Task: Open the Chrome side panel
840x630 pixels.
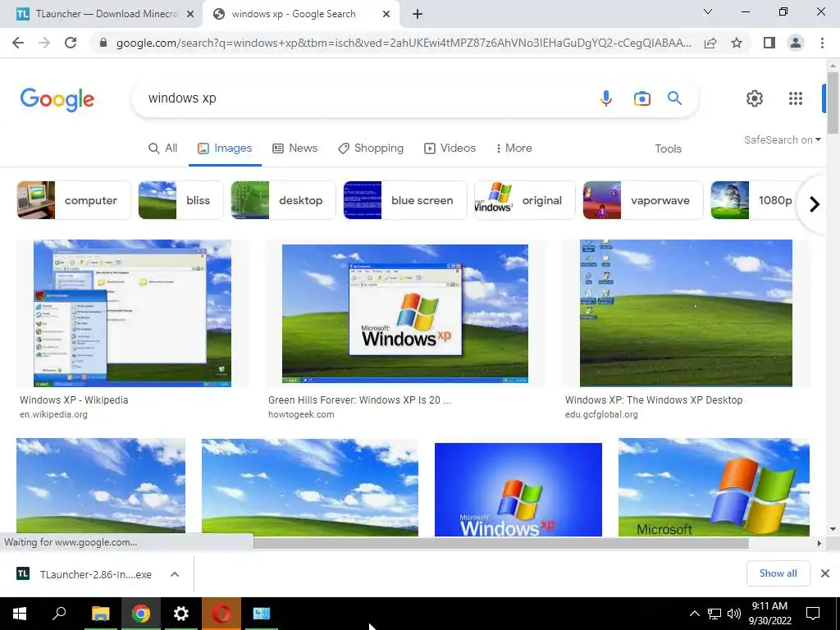Action: [x=769, y=43]
